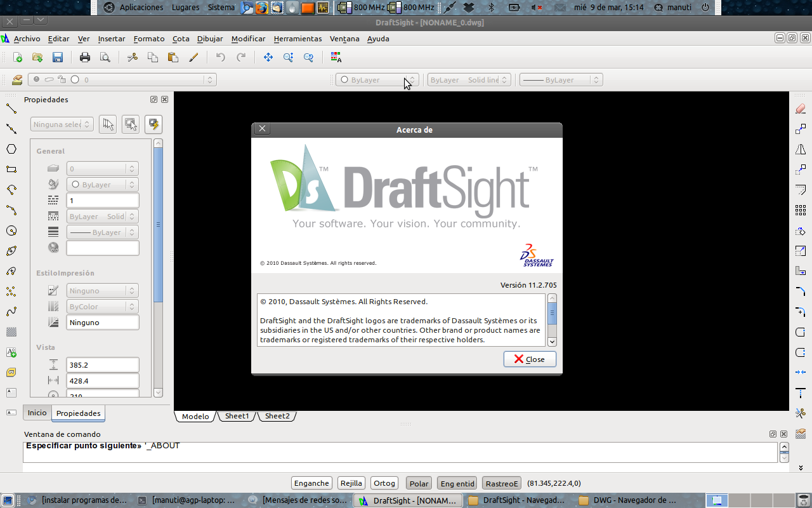Open ByLayer Solid line style dropdown
Screen dimensions: 812x508
pyautogui.click(x=469, y=80)
